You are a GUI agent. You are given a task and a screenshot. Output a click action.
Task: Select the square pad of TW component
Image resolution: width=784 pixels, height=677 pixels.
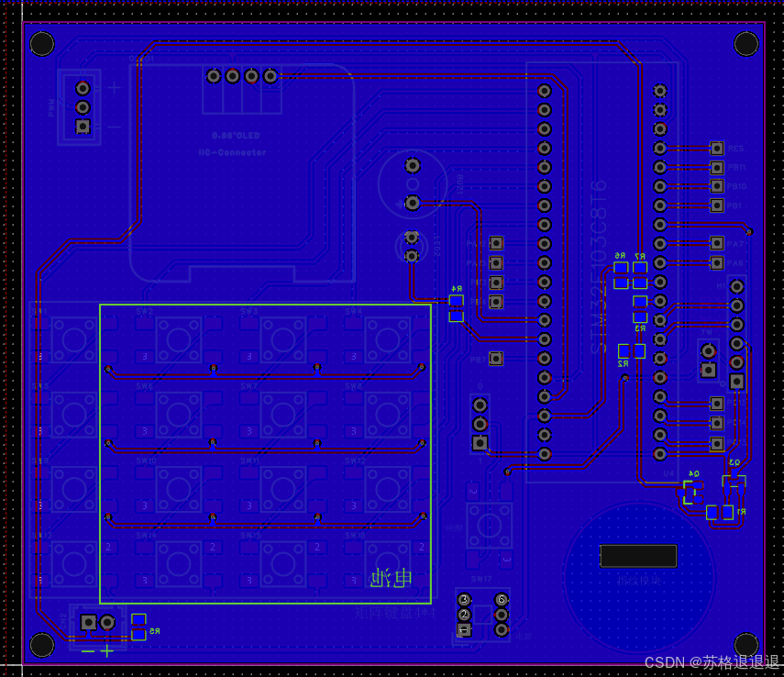coord(708,371)
